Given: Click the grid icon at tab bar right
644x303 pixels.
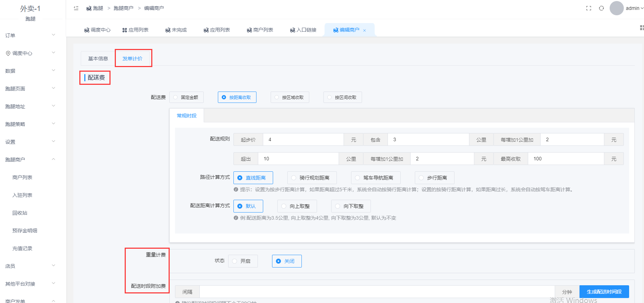Looking at the screenshot, I should coord(642,28).
